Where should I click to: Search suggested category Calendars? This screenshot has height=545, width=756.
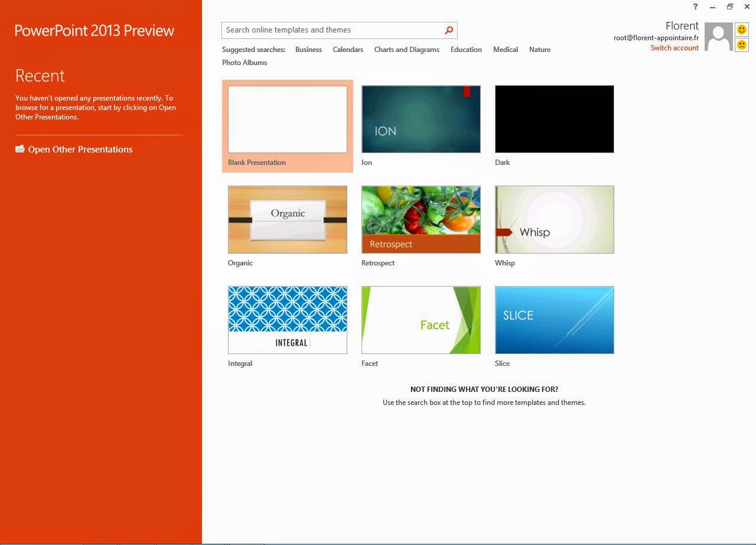pos(348,50)
